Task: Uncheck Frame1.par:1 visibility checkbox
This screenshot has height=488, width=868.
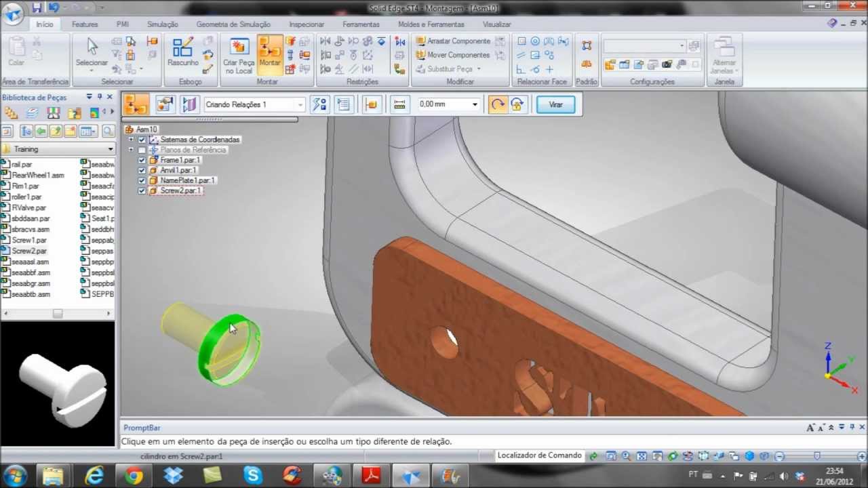Action: pyautogui.click(x=142, y=160)
